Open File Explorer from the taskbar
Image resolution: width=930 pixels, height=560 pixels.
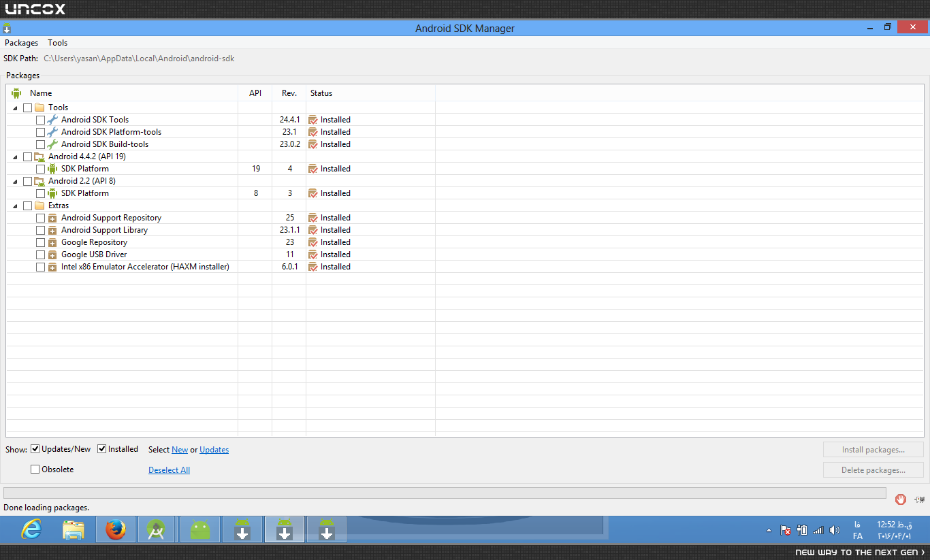(x=74, y=529)
